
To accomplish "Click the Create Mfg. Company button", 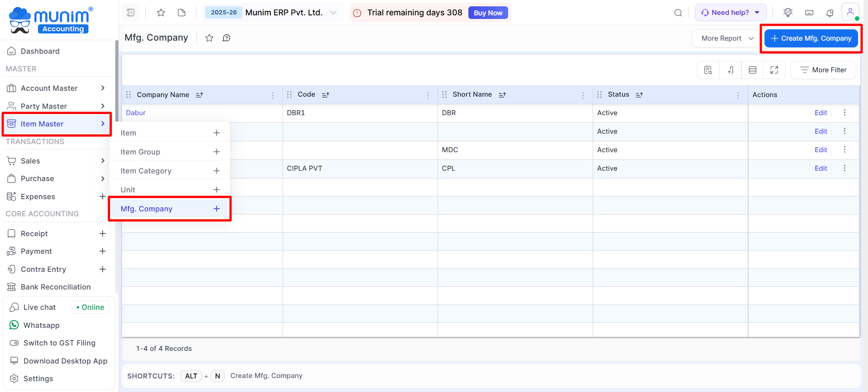I will 811,38.
